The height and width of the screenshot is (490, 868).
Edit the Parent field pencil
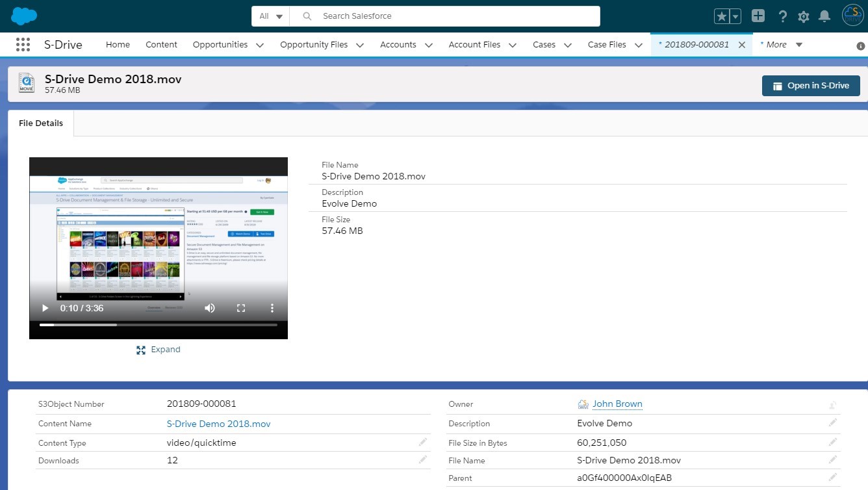(x=833, y=477)
